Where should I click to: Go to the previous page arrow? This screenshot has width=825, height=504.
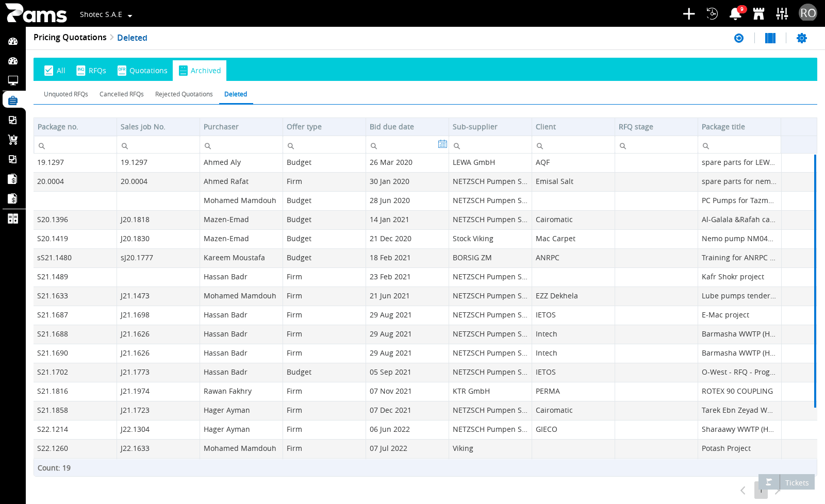tap(743, 491)
